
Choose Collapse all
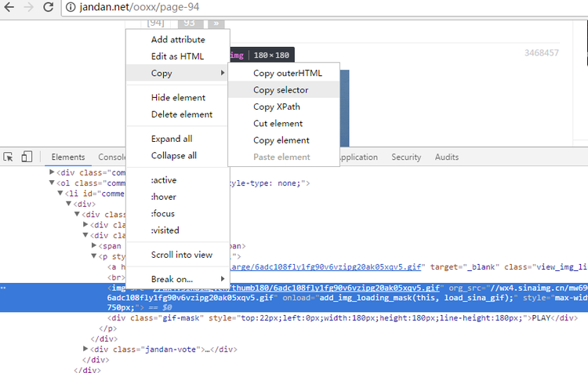tap(178, 156)
